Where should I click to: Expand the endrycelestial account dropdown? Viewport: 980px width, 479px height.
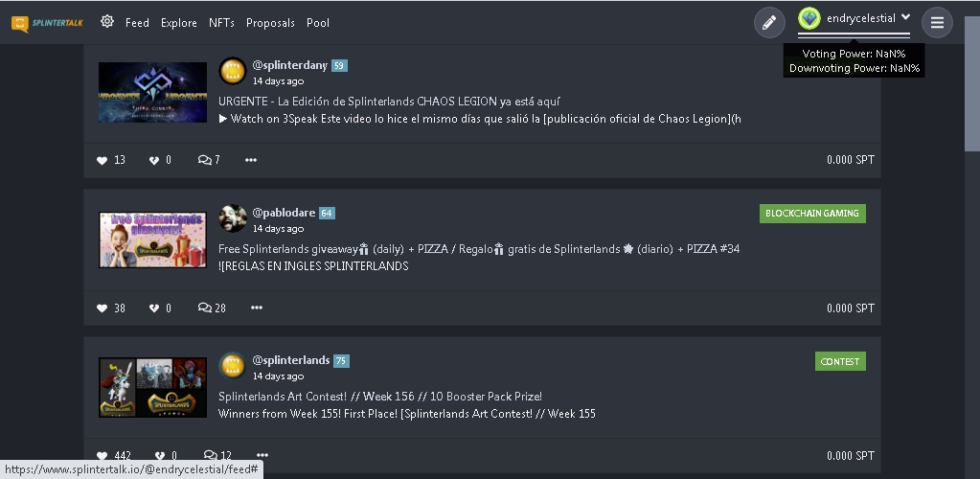point(905,17)
